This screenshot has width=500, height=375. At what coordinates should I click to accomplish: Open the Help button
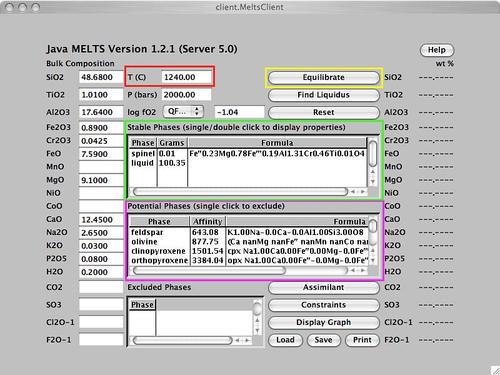437,50
